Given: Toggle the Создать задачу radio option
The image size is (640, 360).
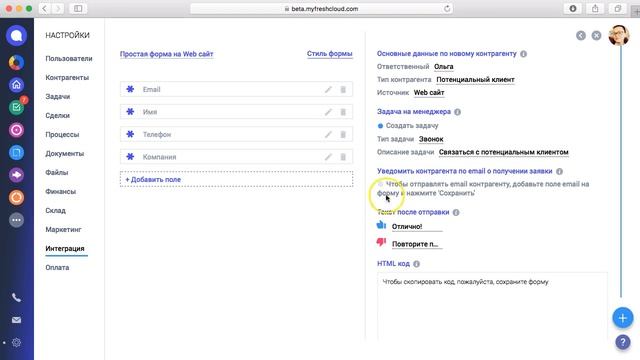Looking at the screenshot, I should coord(380,126).
